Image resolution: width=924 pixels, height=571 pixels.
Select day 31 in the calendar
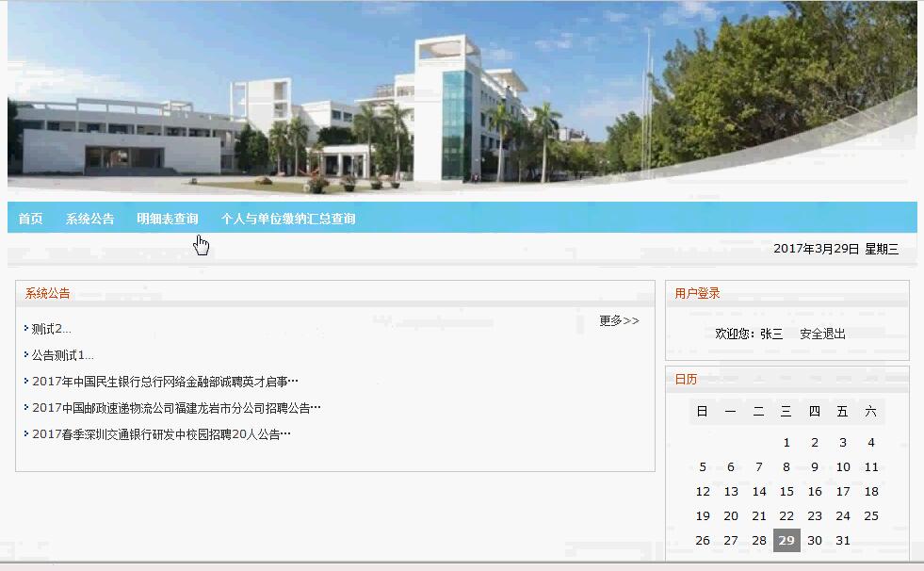843,540
